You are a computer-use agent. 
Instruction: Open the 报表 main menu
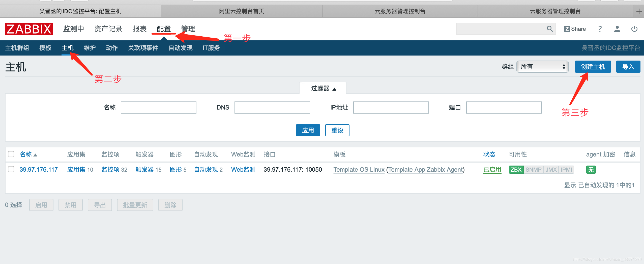[139, 29]
